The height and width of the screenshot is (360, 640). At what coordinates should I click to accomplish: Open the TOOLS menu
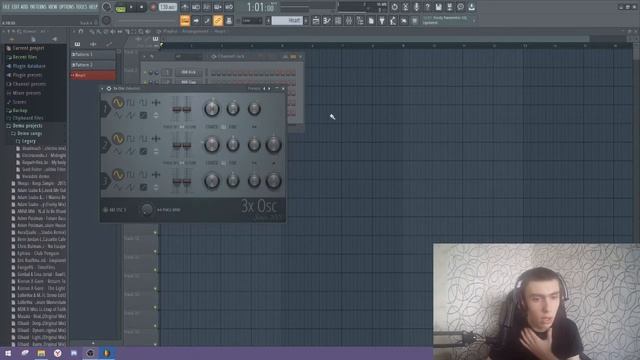coord(81,7)
